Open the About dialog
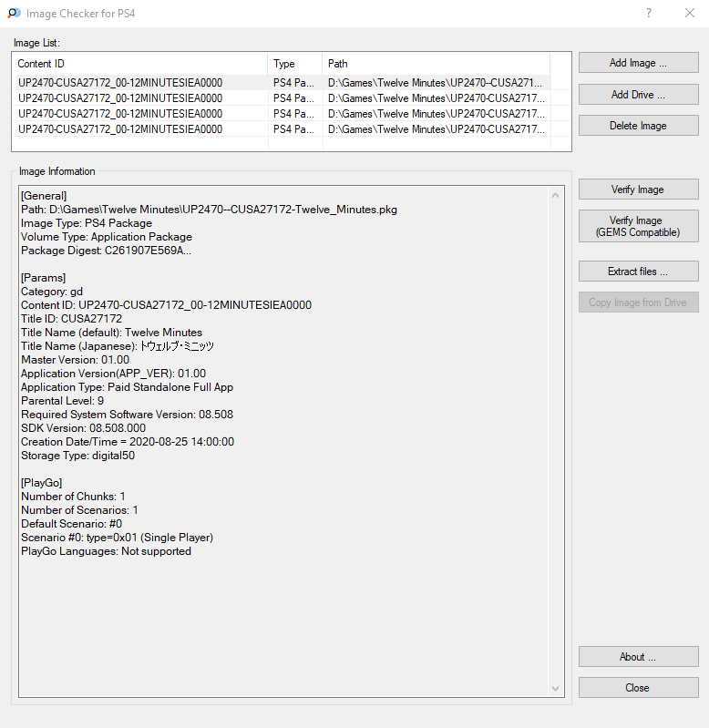Viewport: 709px width, 728px height. click(x=639, y=657)
